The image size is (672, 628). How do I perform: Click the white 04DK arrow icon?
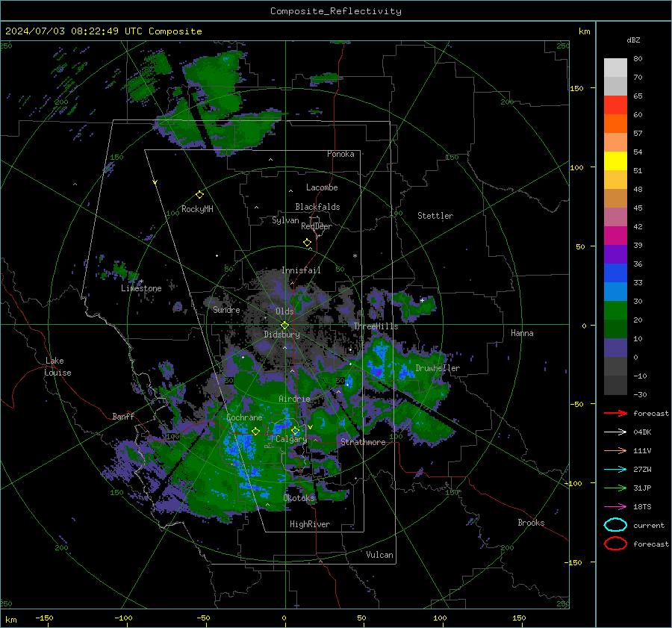(615, 432)
